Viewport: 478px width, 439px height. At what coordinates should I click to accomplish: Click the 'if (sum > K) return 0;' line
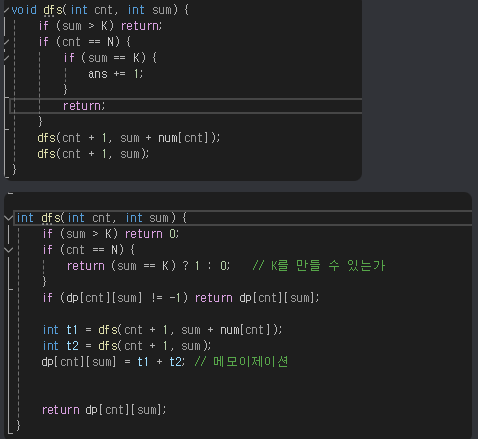point(111,234)
